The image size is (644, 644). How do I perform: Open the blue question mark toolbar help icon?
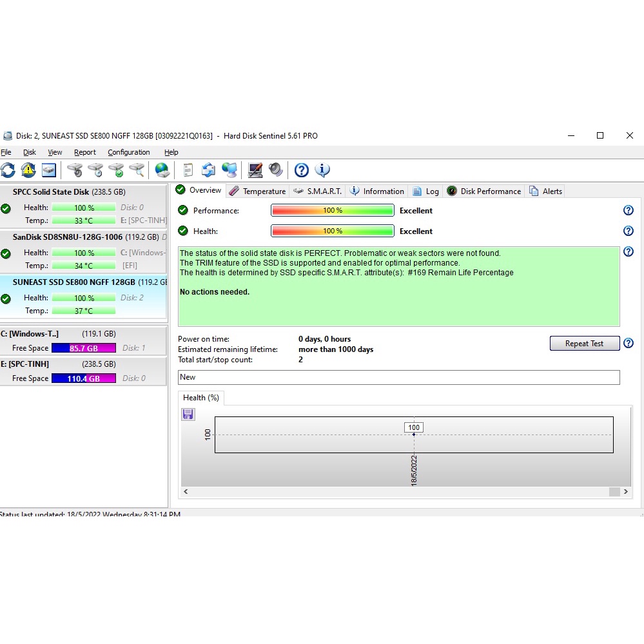301,170
